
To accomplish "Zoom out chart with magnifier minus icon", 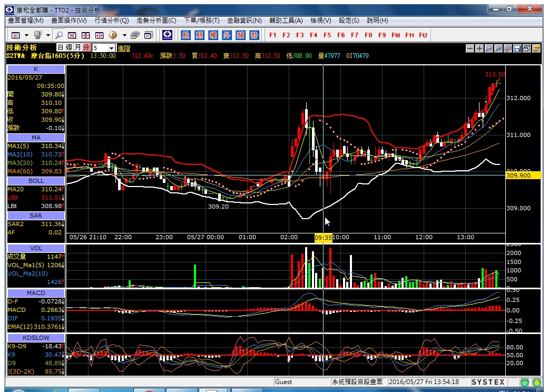I will coord(489,48).
